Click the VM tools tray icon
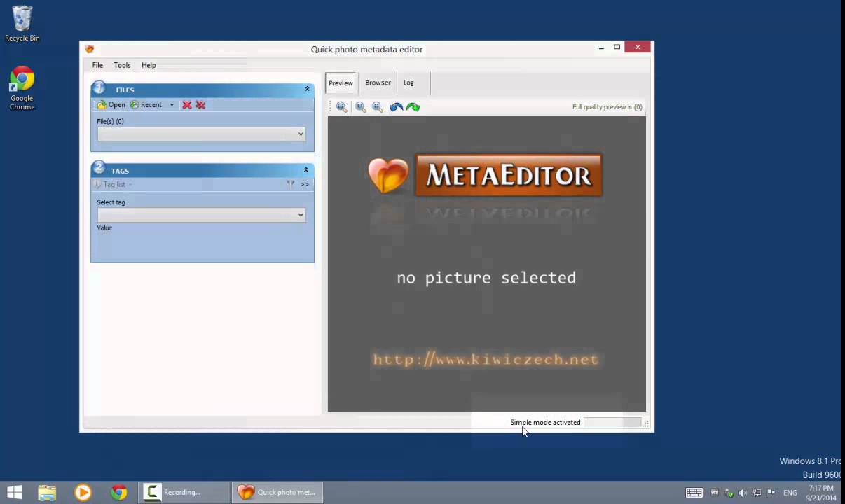845x504 pixels. tap(715, 493)
